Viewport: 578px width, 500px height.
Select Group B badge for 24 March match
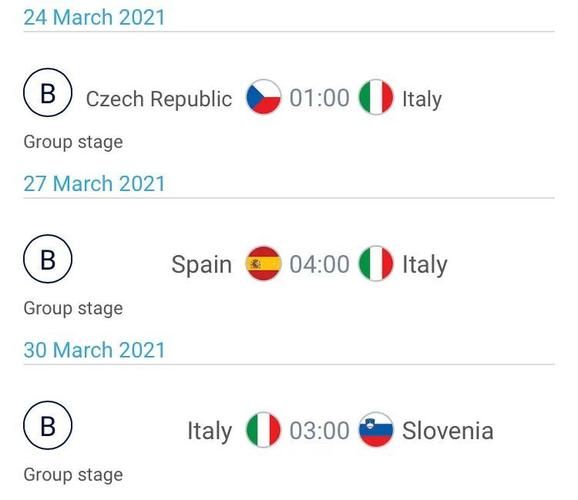[x=48, y=93]
